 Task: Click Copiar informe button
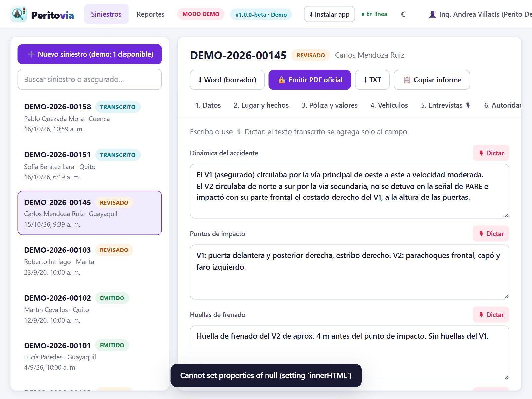tap(432, 80)
